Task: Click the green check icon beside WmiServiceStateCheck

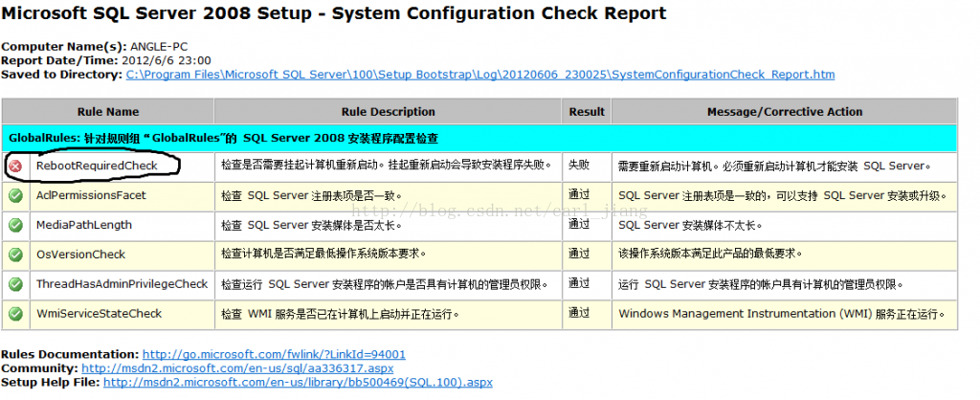Action: click(15, 314)
